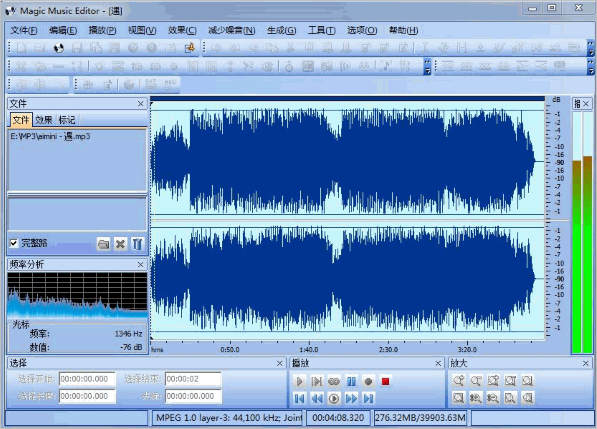Image resolution: width=597 pixels, height=429 pixels.
Task: Click the Open folder toolbar icon
Action: click(x=40, y=48)
